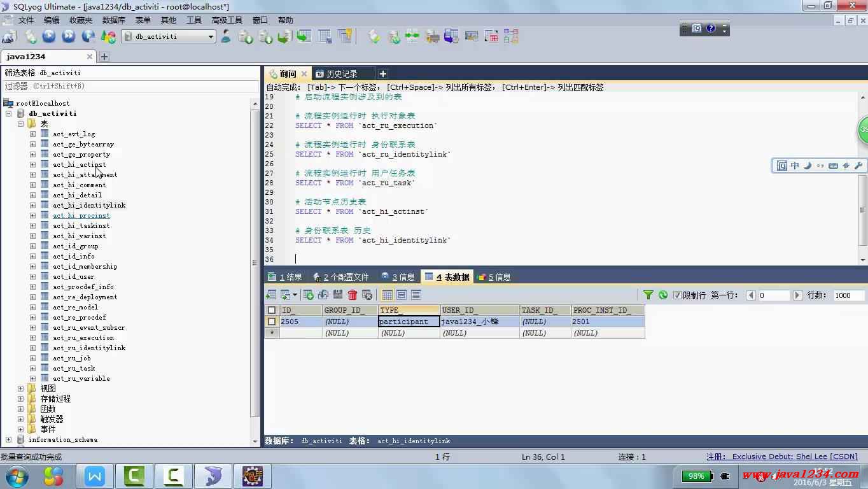Collapse the db_activiti database node
This screenshot has width=868, height=489.
pos(8,113)
